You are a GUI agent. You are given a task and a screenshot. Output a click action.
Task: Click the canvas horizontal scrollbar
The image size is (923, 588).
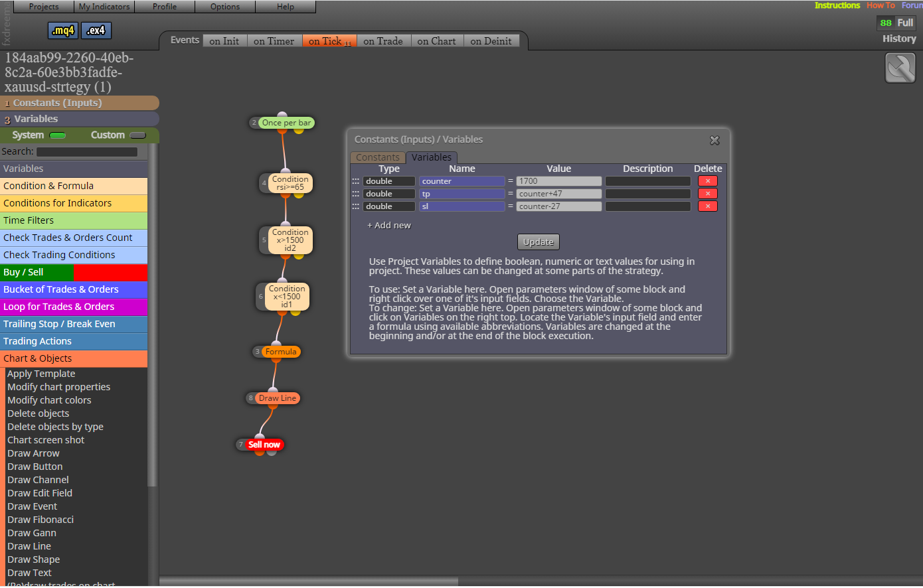click(x=309, y=582)
